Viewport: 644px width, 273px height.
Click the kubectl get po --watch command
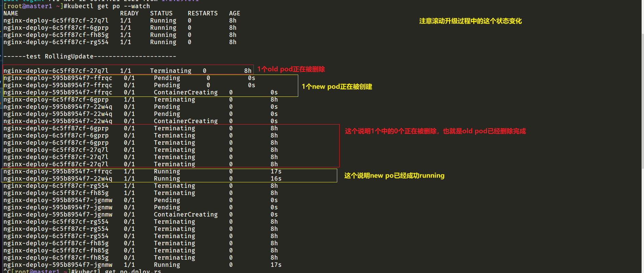(107, 6)
